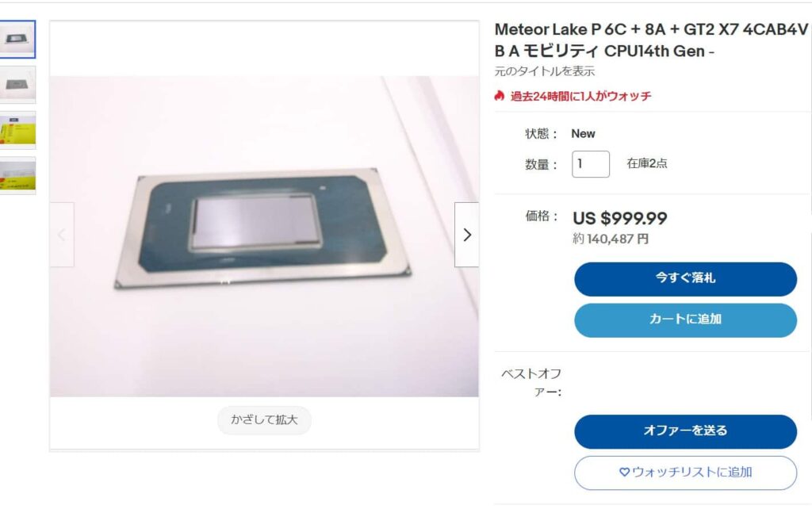The width and height of the screenshot is (812, 509).
Task: Click the 過去24時間に1人がウォッチ notice
Action: coord(580,96)
